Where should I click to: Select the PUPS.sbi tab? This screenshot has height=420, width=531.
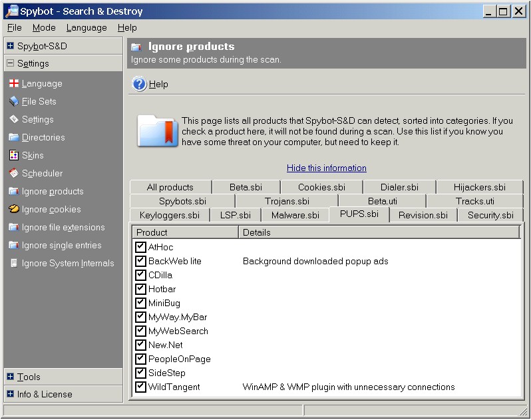point(359,214)
